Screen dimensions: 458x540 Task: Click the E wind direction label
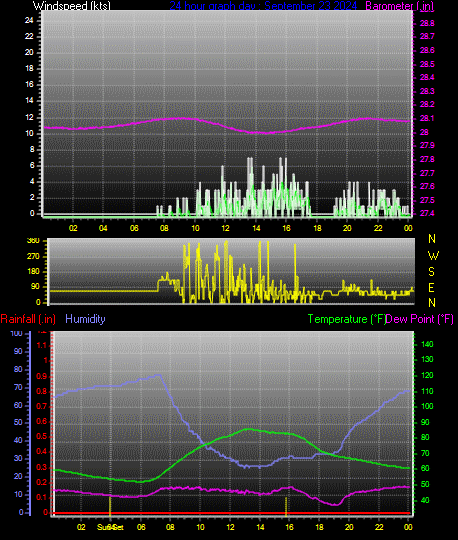tap(431, 287)
